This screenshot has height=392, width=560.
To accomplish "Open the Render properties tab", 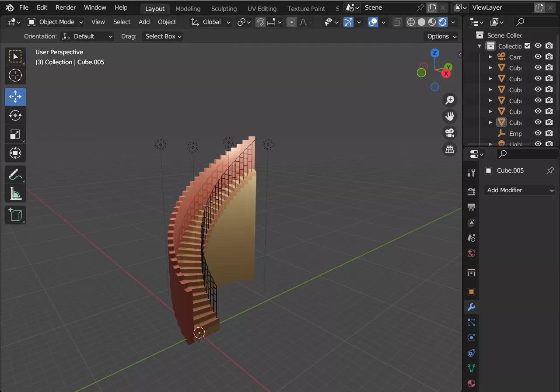I will 471,192.
